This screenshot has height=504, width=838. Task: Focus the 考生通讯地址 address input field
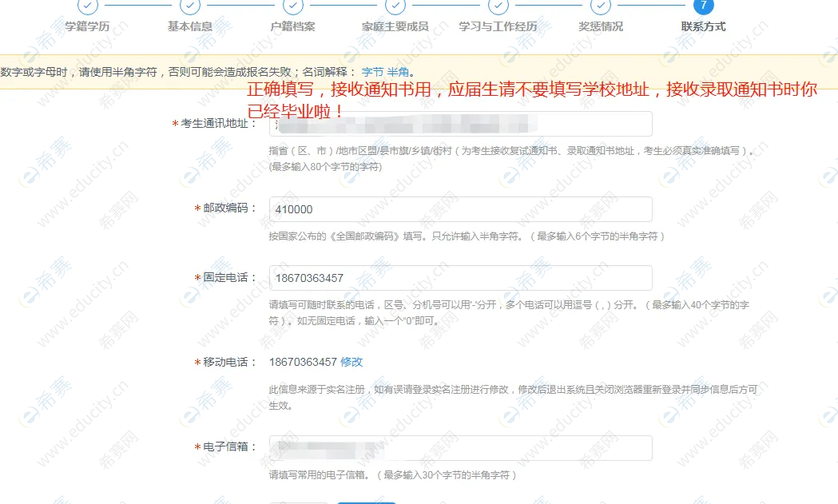(x=460, y=124)
